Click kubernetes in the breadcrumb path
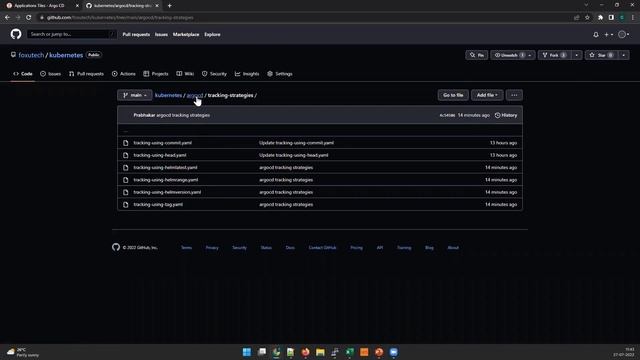The height and width of the screenshot is (360, 640). pos(168,95)
